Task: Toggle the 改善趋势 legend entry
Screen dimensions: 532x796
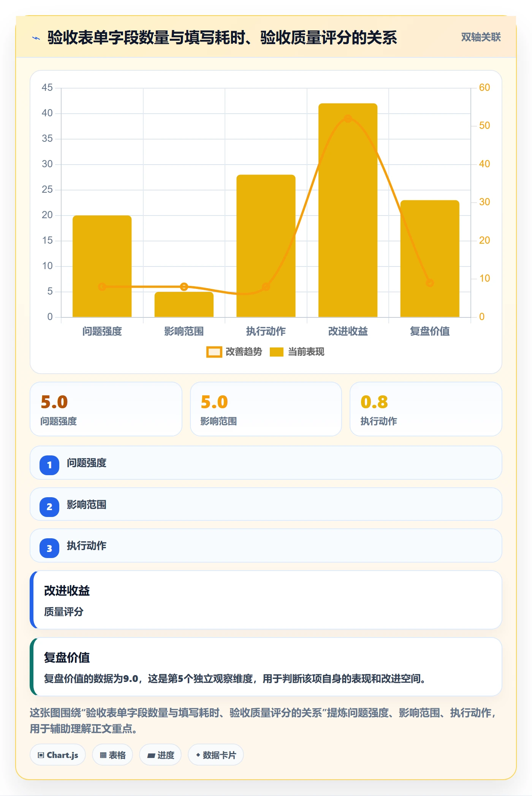Action: click(234, 352)
